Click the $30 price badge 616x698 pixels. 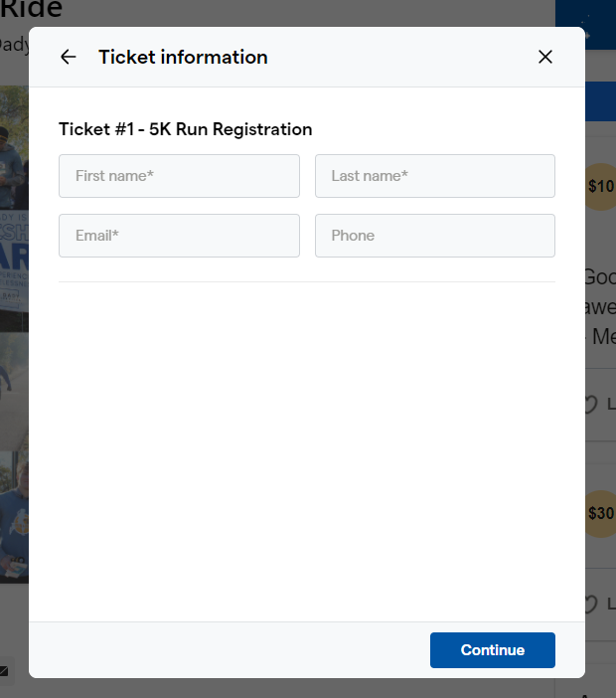click(600, 514)
